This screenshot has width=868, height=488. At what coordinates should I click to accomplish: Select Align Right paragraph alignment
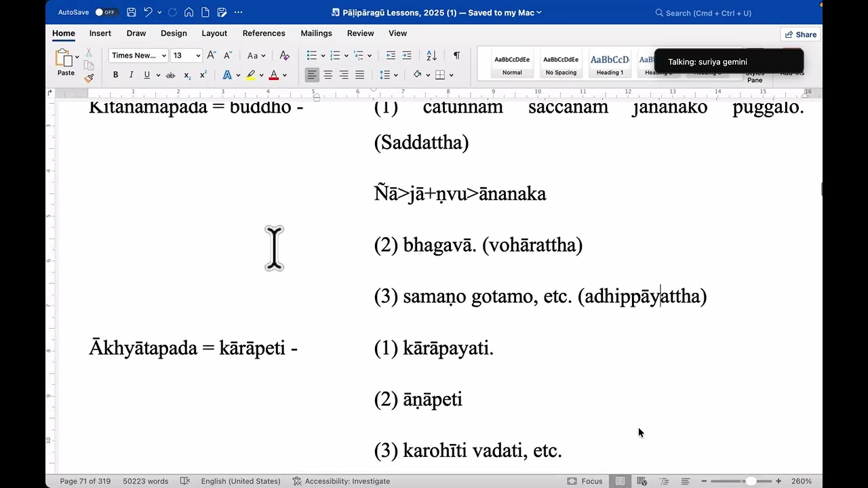[344, 75]
